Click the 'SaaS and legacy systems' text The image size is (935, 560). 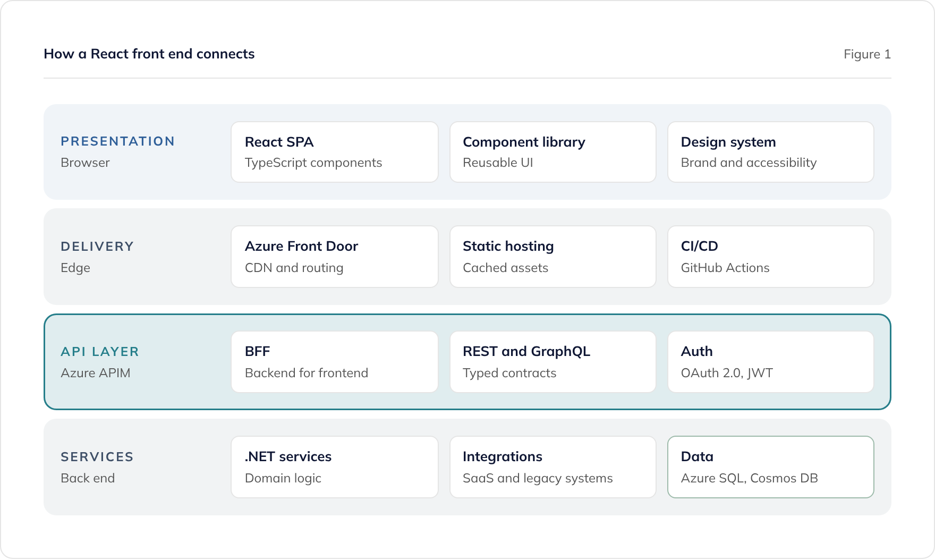538,479
